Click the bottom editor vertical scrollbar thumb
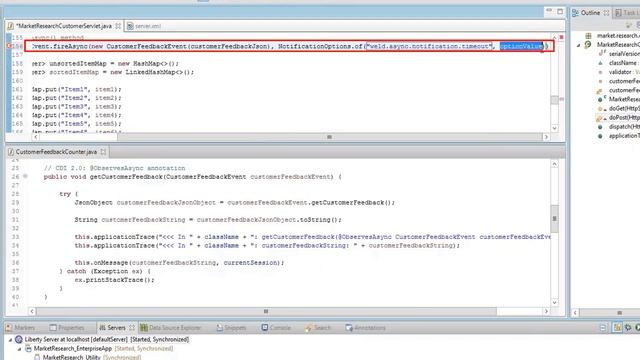640x360 pixels. click(x=554, y=218)
